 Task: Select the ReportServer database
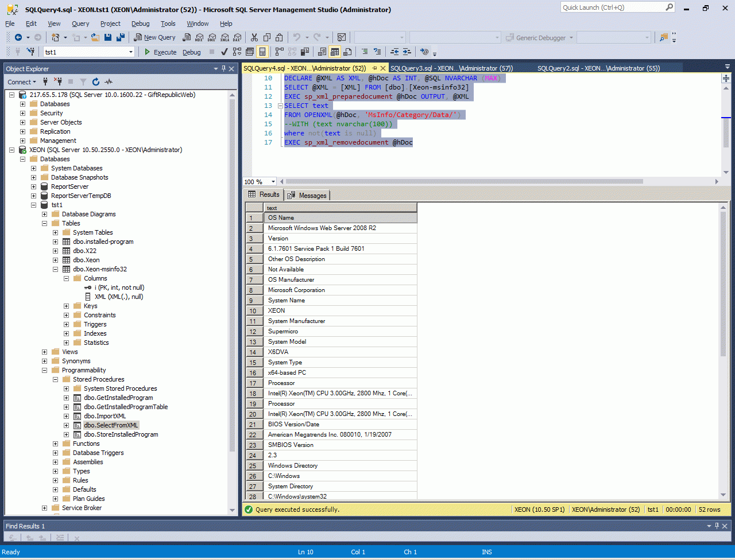69,186
